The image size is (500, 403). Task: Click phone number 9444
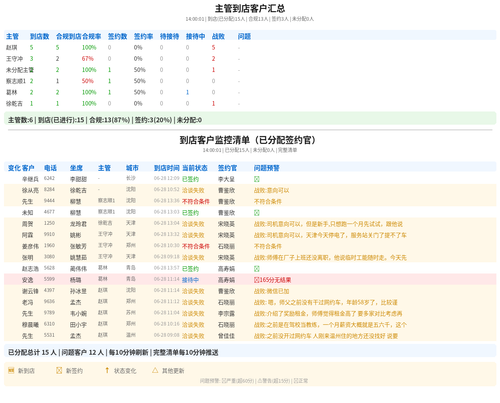(49, 201)
